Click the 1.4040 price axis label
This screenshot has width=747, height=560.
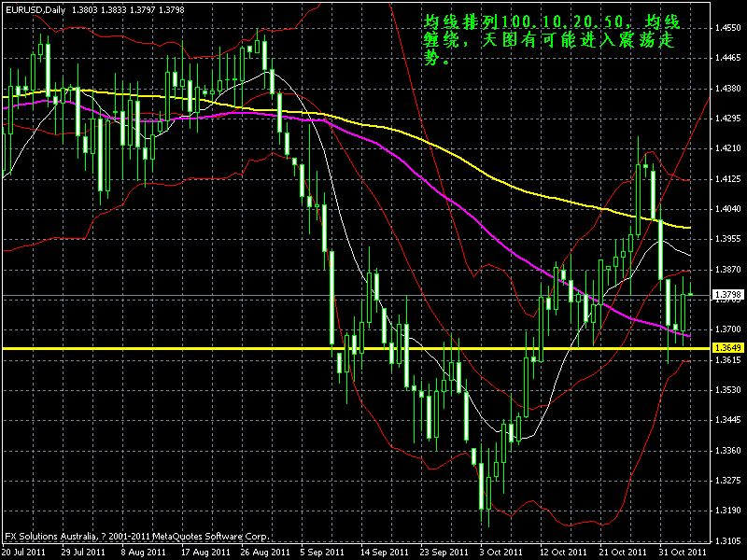[728, 208]
